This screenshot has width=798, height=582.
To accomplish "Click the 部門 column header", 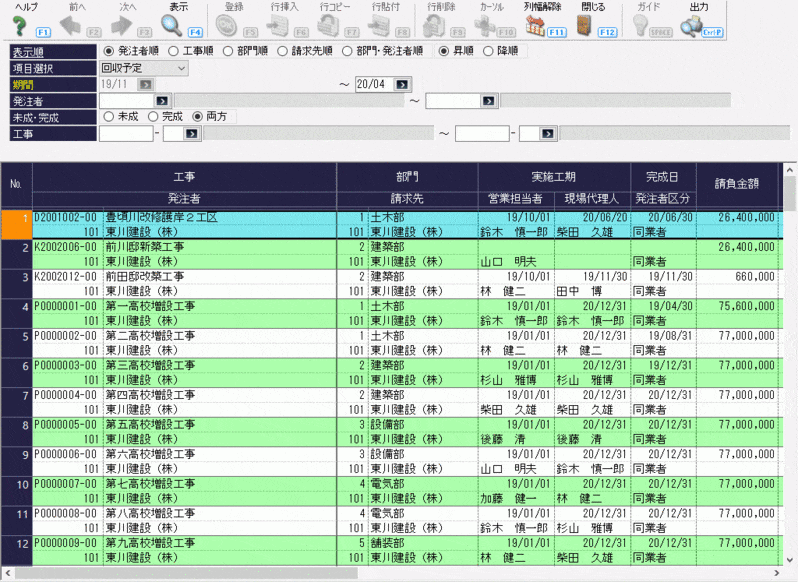I will click(407, 177).
